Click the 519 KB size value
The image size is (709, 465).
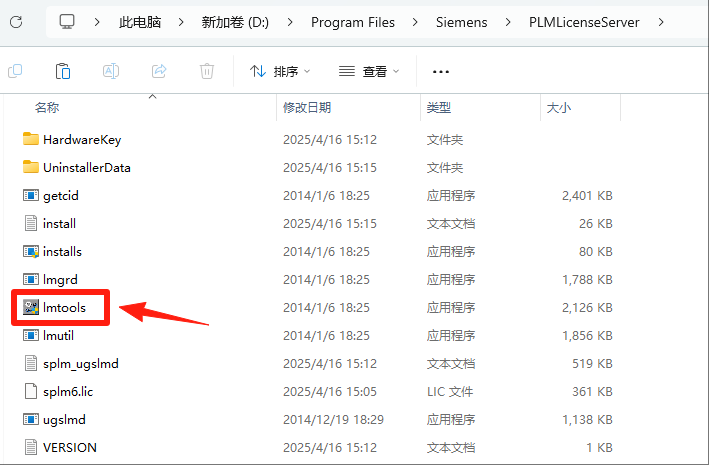592,364
